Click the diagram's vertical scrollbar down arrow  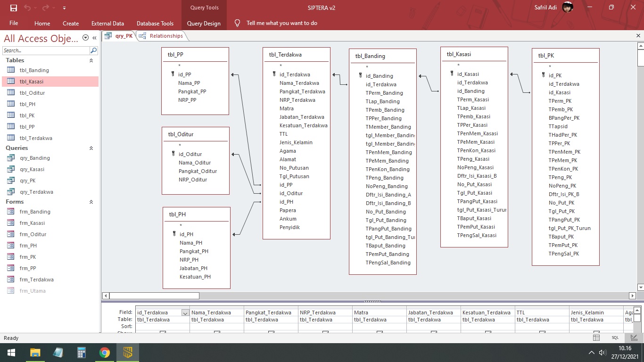(640, 287)
